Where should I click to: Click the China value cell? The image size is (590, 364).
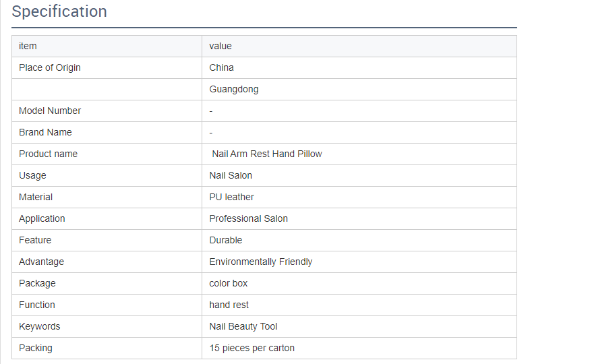click(359, 67)
